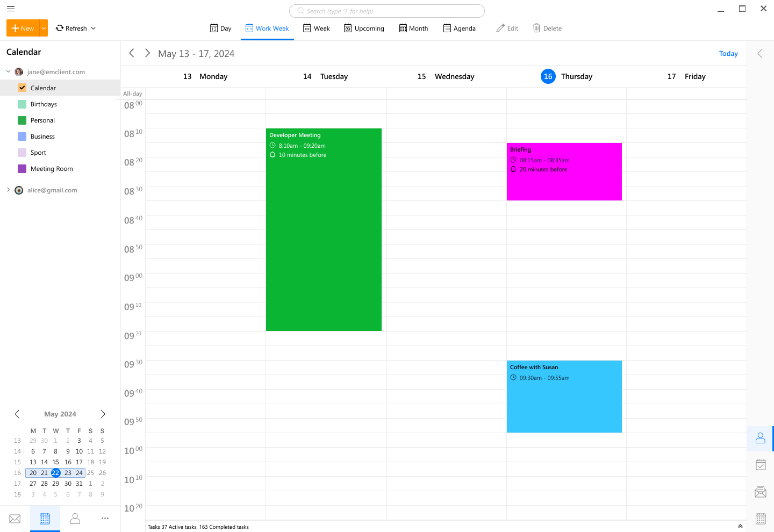Open the invitations sidebar icon
This screenshot has width=774, height=532.
coord(760,492)
